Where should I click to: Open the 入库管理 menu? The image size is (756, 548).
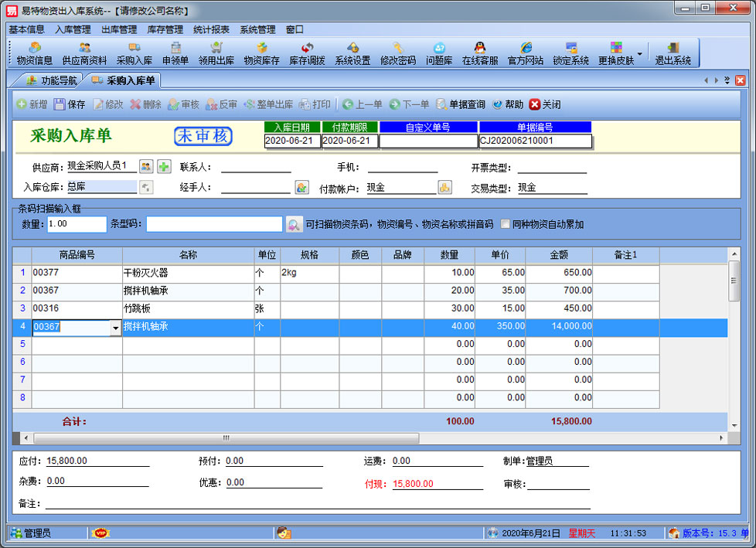click(73, 29)
